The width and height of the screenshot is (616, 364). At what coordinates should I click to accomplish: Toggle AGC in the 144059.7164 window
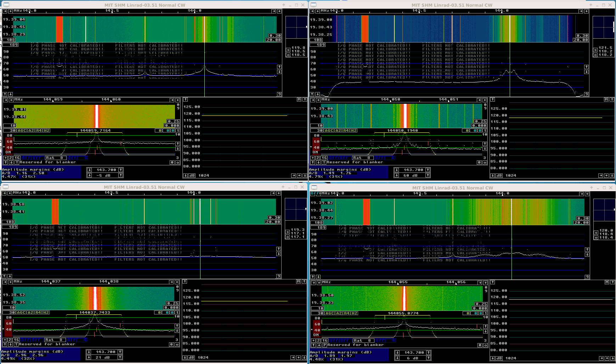point(22,130)
